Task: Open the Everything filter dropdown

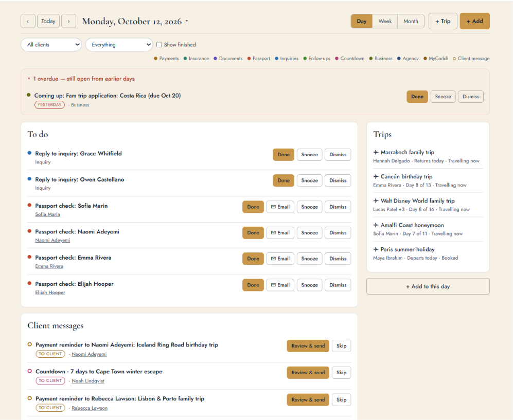Action: [x=119, y=45]
